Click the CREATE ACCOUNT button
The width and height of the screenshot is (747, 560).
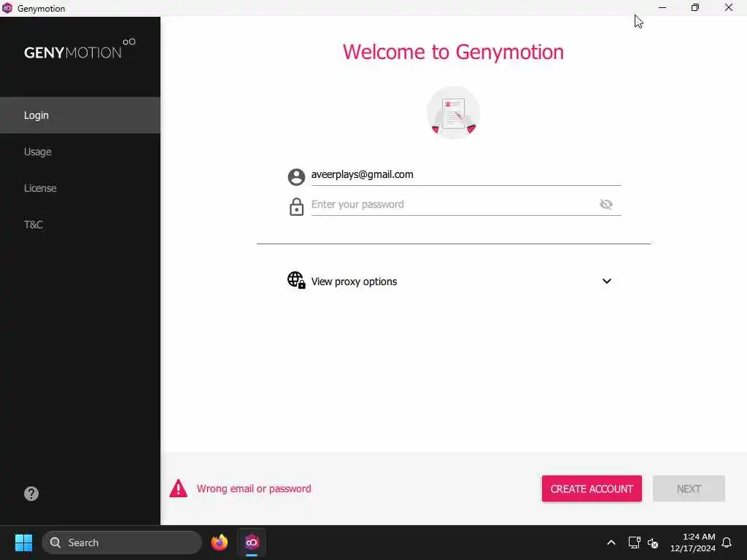coord(592,489)
